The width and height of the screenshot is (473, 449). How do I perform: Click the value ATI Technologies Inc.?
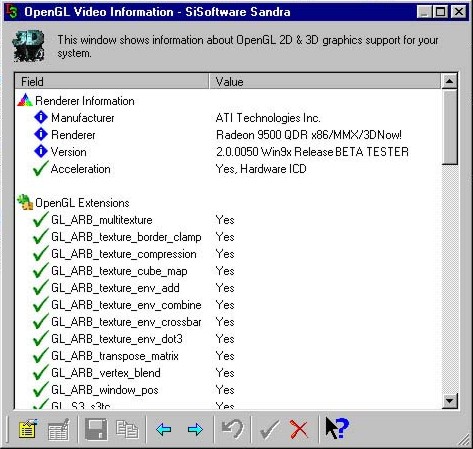tap(268, 118)
